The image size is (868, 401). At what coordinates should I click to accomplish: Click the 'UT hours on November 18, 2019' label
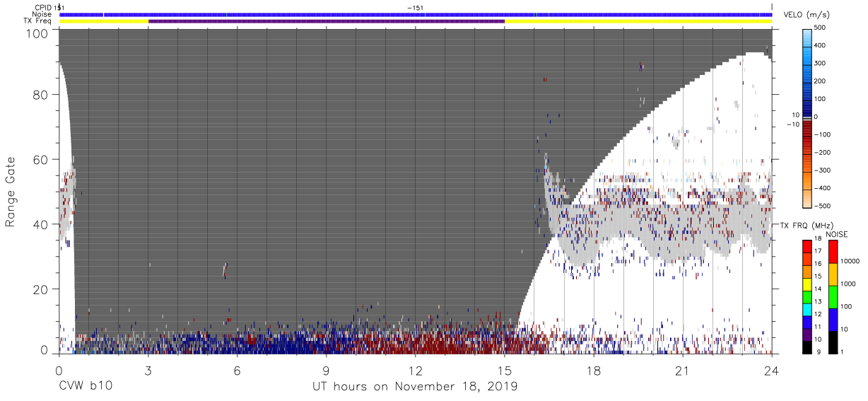(x=415, y=387)
